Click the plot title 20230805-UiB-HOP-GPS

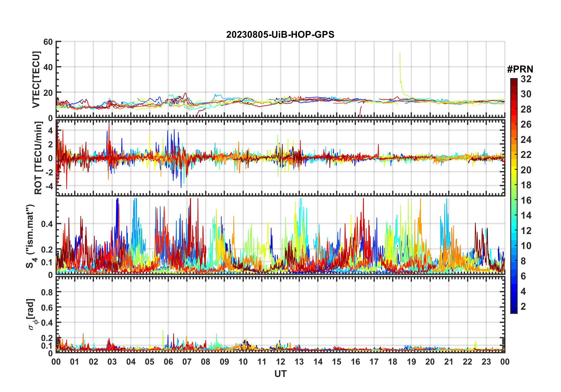[x=280, y=35]
